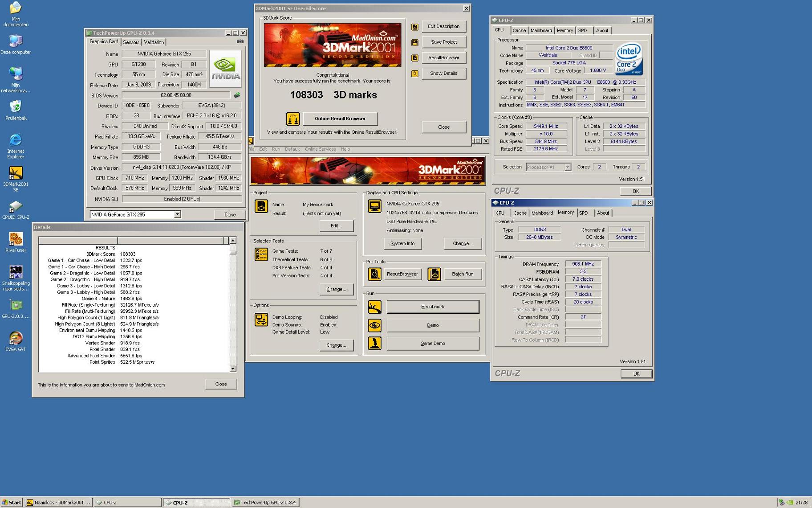The image size is (812, 508).
Task: Open Mijn netwerklocaties desktop icon
Action: [16, 74]
